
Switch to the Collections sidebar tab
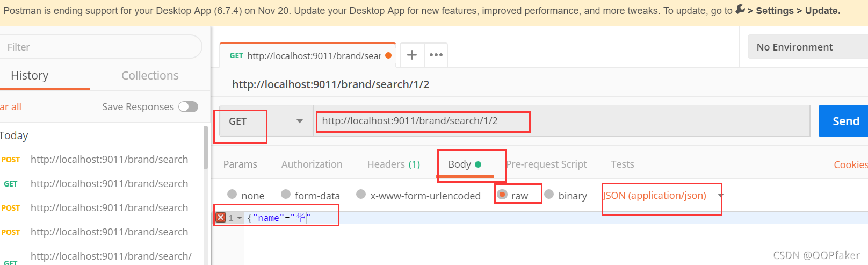point(150,75)
